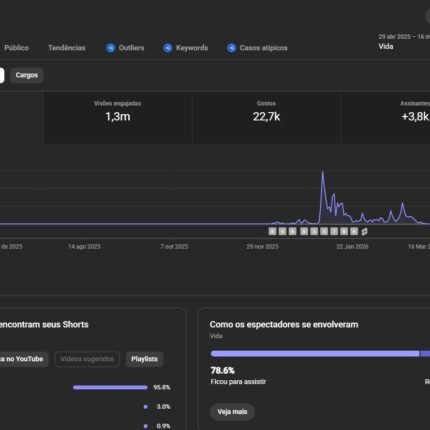Select the Visões engajadas metric card

click(118, 118)
